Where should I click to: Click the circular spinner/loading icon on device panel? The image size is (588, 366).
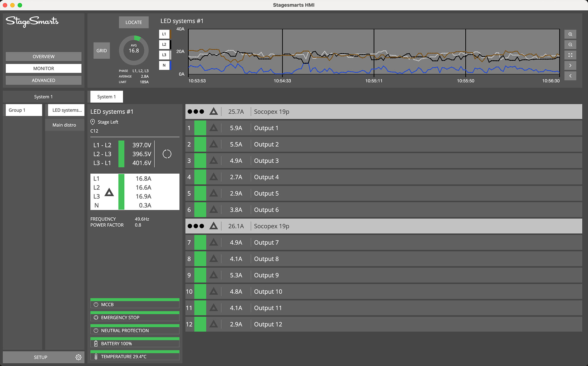pyautogui.click(x=167, y=154)
